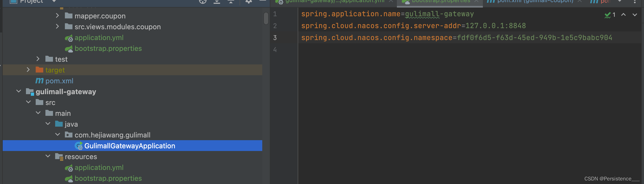This screenshot has height=184, width=644.
Task: Collapse the resources folder
Action: point(48,156)
